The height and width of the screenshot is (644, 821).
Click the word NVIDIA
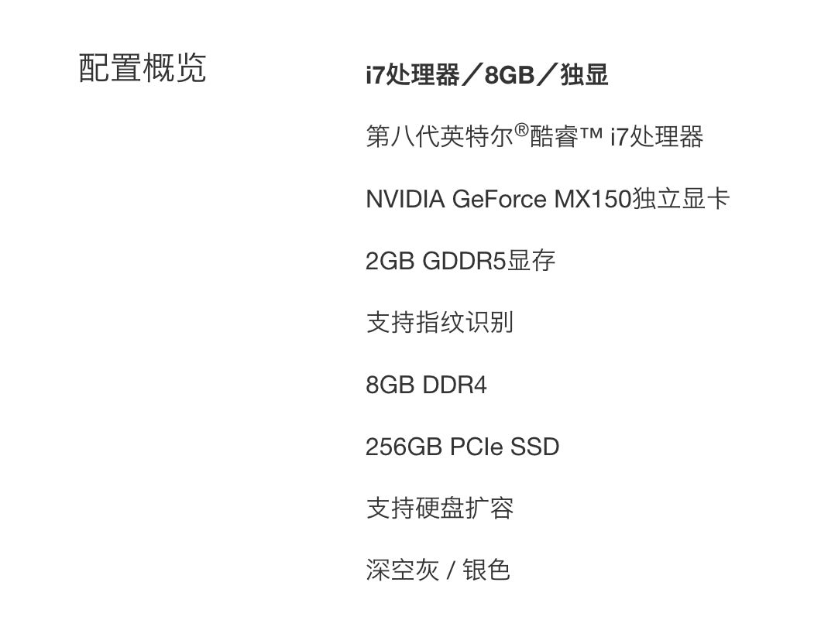point(405,200)
